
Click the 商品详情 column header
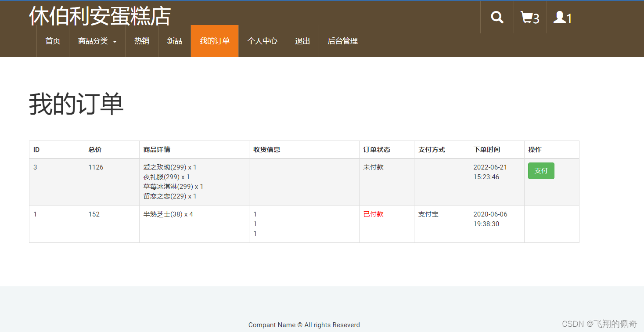[157, 150]
